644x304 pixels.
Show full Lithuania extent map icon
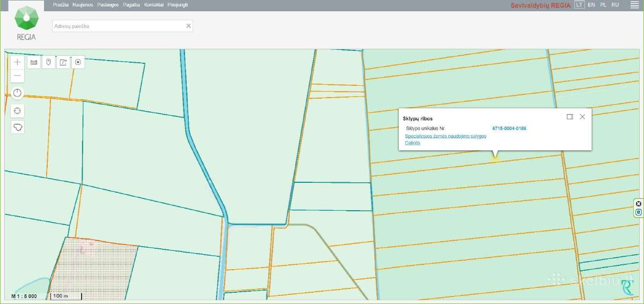[18, 128]
